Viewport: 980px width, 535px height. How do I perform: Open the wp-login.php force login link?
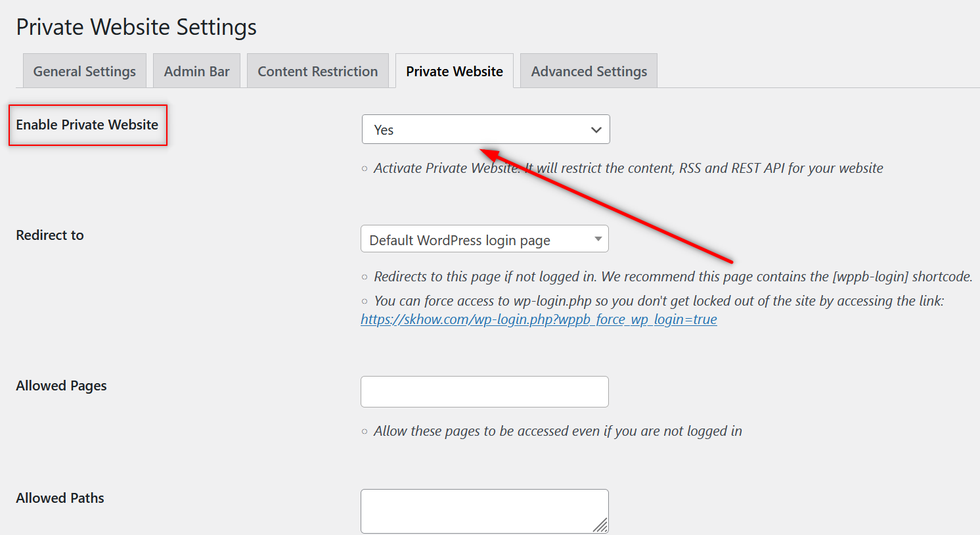pyautogui.click(x=539, y=319)
